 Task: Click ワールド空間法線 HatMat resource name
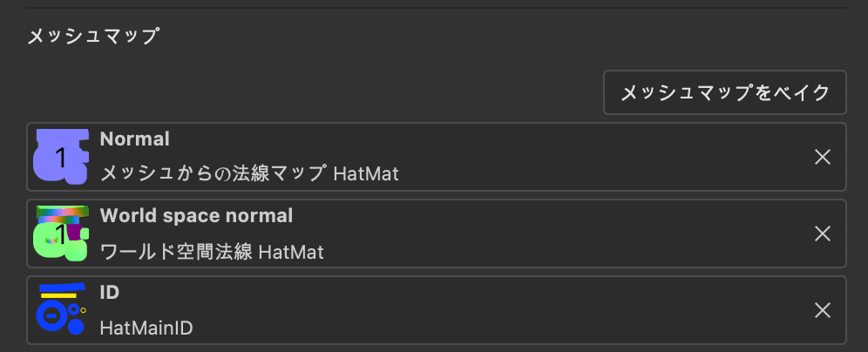coord(212,253)
